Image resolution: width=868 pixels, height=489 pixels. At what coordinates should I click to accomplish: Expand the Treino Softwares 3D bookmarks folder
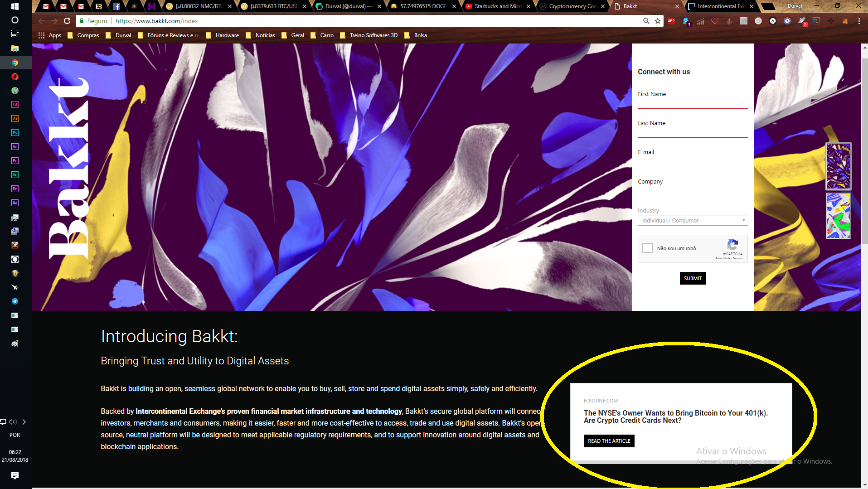tap(369, 35)
